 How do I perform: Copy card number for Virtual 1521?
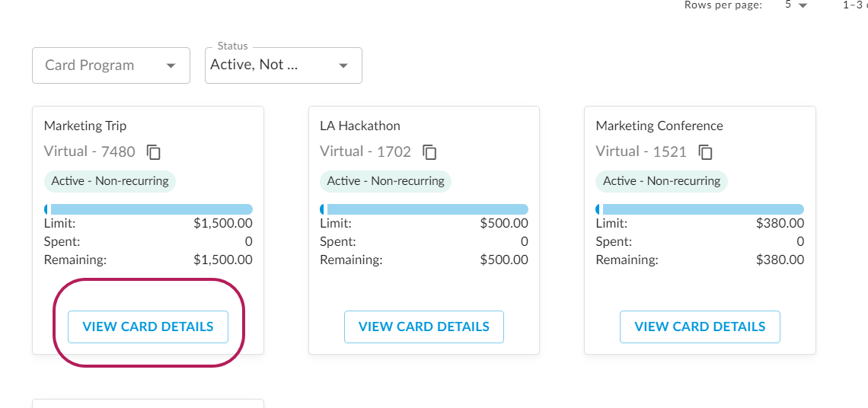click(x=706, y=152)
